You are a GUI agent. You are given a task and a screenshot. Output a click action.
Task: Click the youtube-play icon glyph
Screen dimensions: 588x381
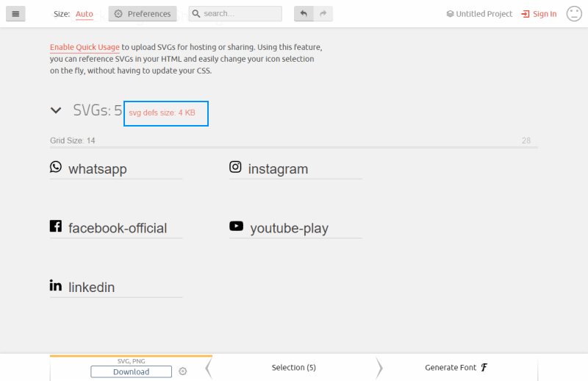point(236,226)
